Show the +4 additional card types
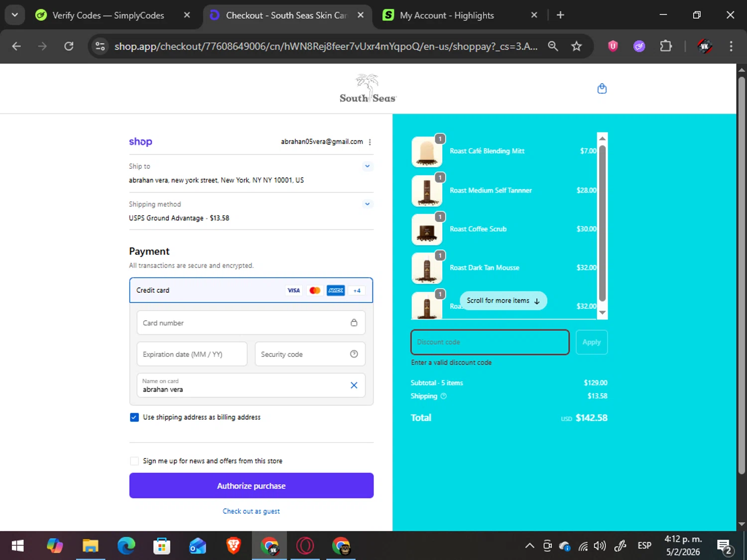The image size is (747, 560). tap(357, 290)
